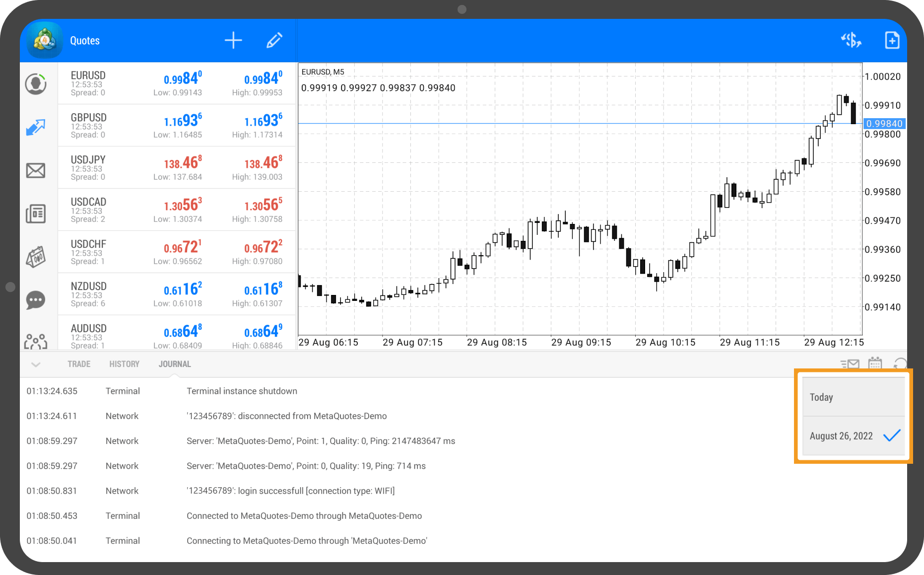This screenshot has height=575, width=924.
Task: Open the new order document icon
Action: [x=892, y=40]
